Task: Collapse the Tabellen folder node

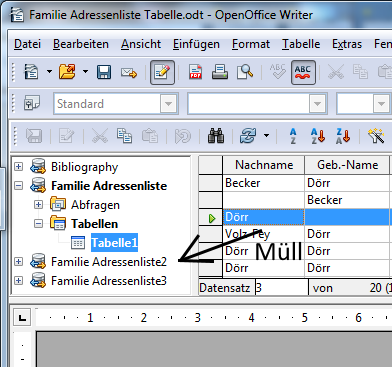Action: click(x=39, y=224)
